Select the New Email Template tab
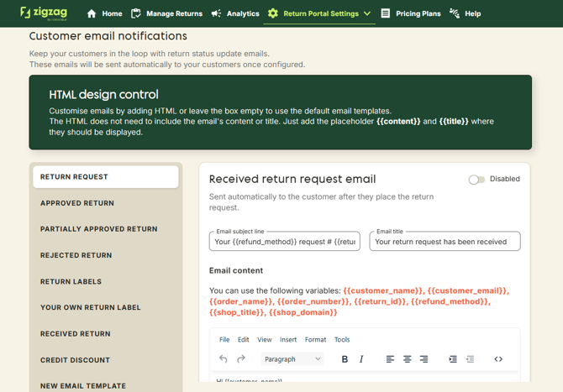 106,386
